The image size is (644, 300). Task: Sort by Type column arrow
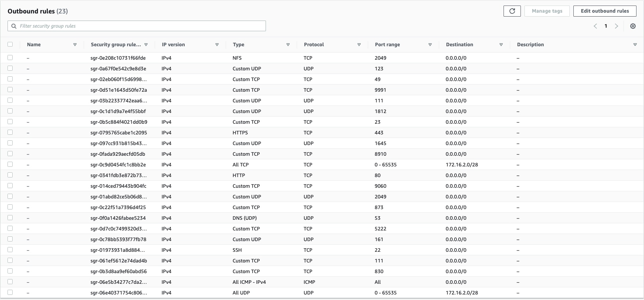pos(288,45)
